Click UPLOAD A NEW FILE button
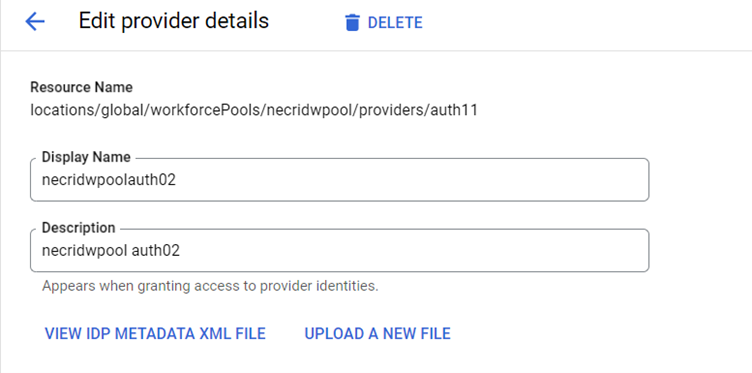Viewport: 752px width, 373px height. coord(377,334)
